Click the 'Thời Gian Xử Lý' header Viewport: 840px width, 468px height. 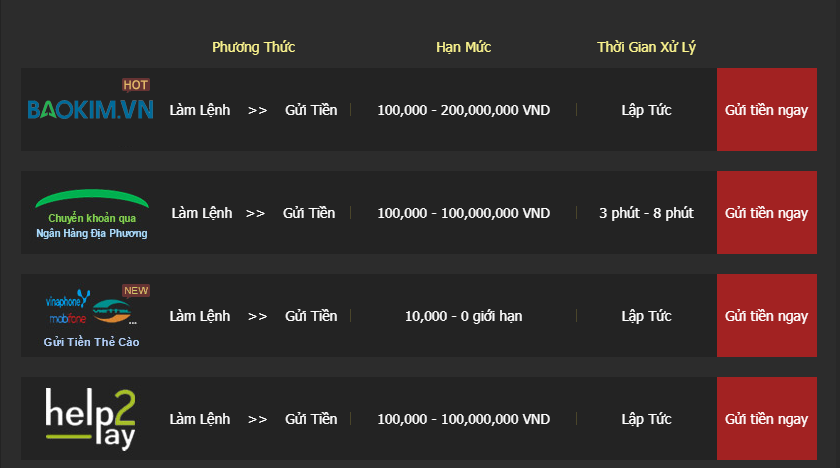(646, 47)
